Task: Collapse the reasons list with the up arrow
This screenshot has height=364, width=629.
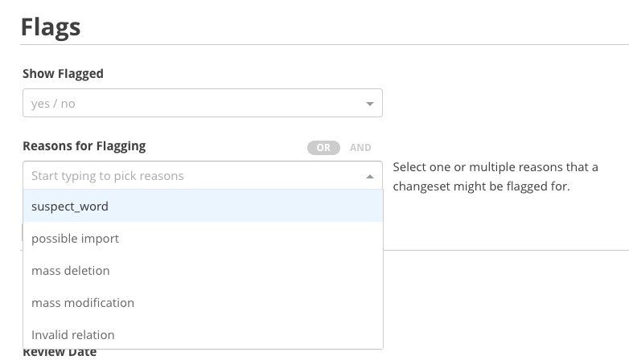Action: click(x=370, y=177)
